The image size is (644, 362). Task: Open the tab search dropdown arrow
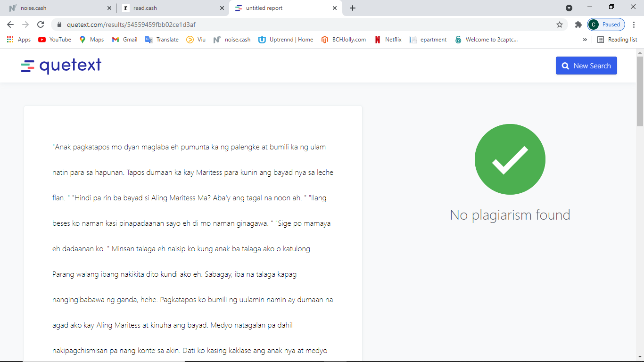coord(569,8)
